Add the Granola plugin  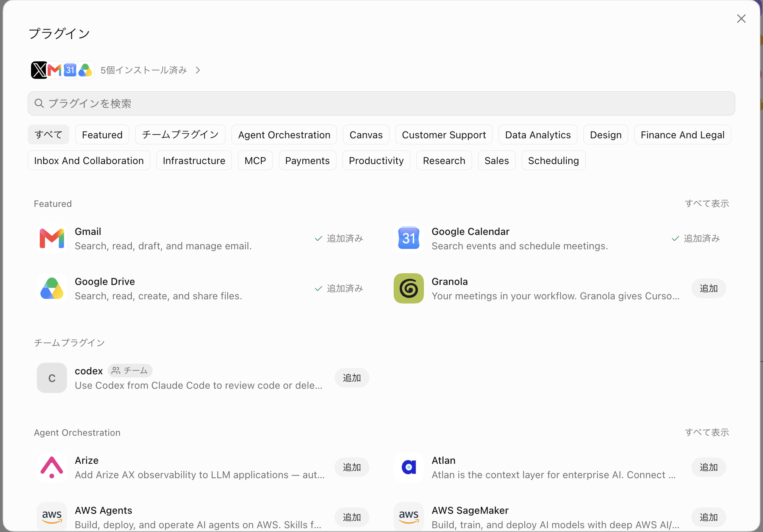pyautogui.click(x=709, y=288)
